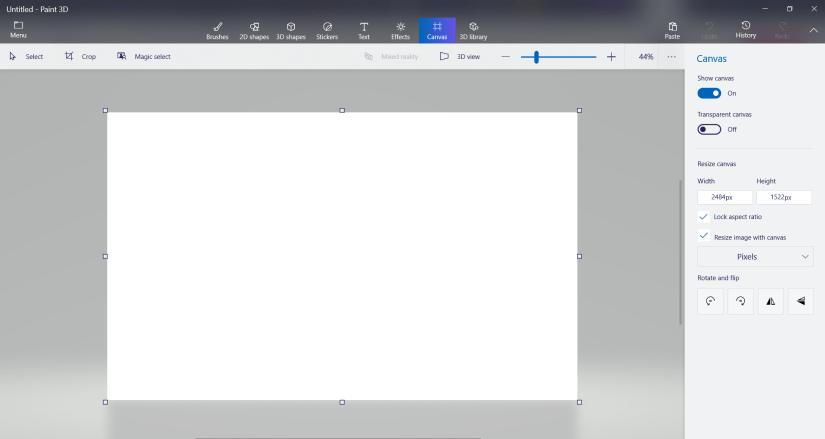Open the History panel

746,30
